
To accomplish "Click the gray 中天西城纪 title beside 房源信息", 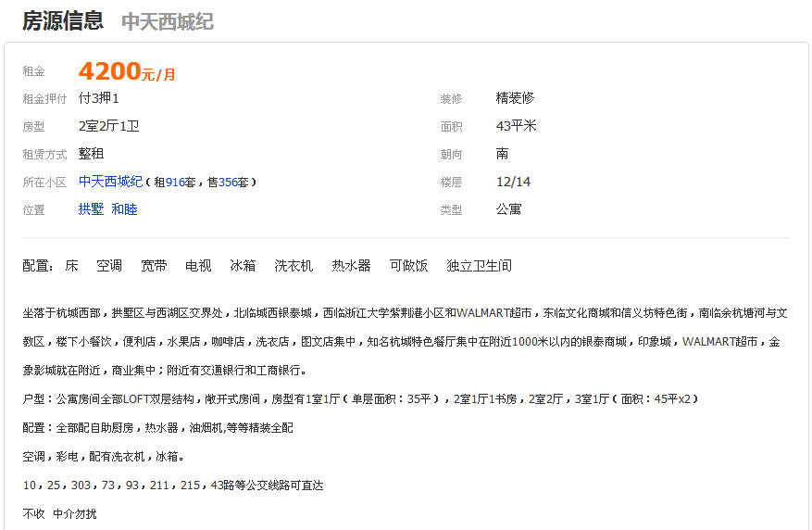I will click(x=167, y=21).
